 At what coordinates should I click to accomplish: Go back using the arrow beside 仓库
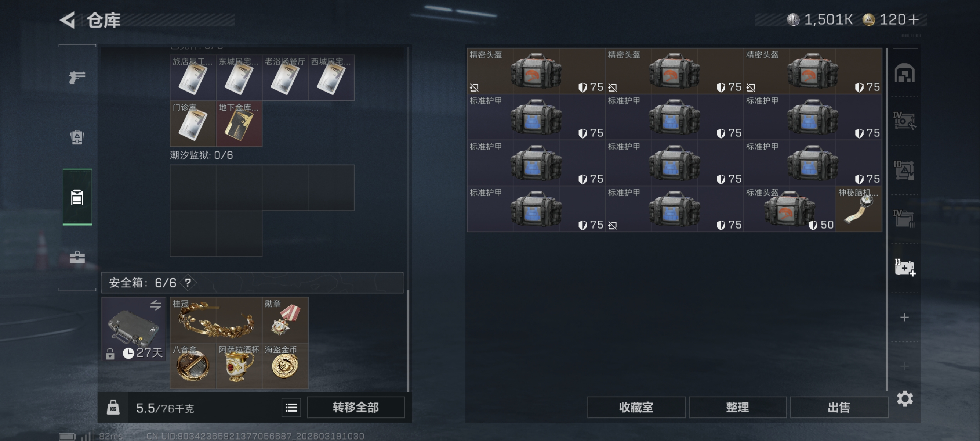pos(68,20)
